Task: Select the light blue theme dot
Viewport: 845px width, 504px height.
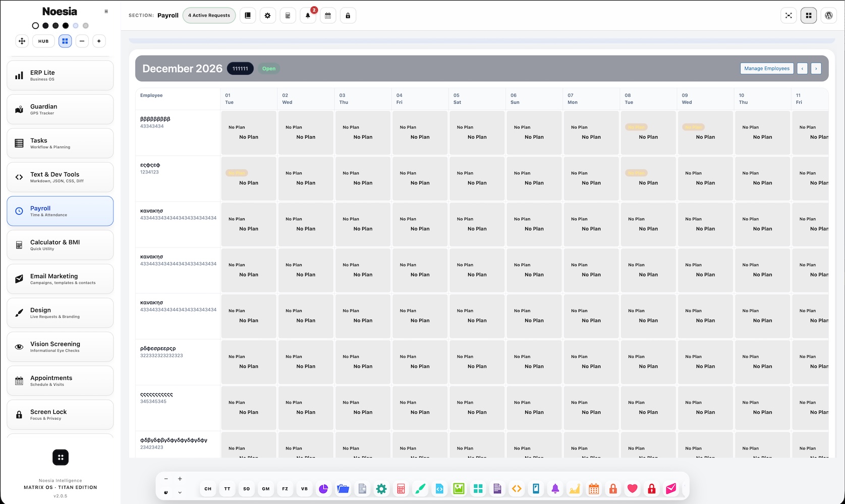Action: 76,26
